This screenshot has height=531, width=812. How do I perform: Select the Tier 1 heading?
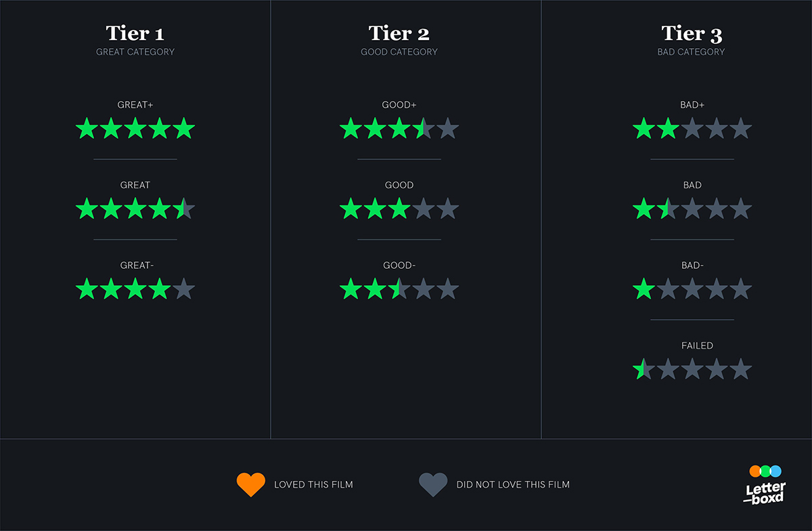click(135, 33)
